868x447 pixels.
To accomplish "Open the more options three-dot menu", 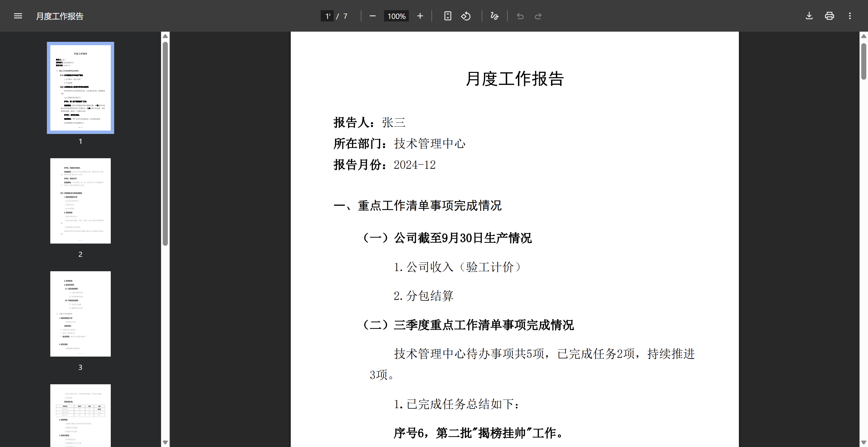I will (850, 16).
